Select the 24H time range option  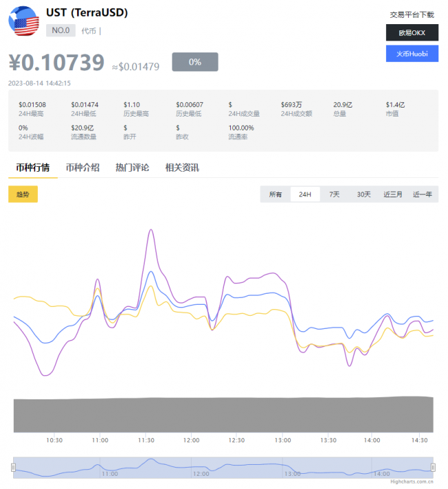tap(305, 194)
